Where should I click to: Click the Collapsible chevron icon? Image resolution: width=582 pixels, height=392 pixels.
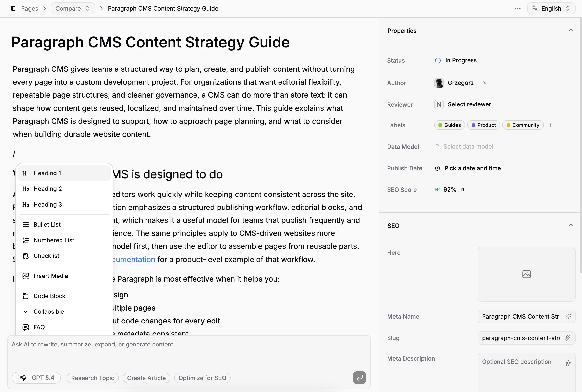(26, 311)
